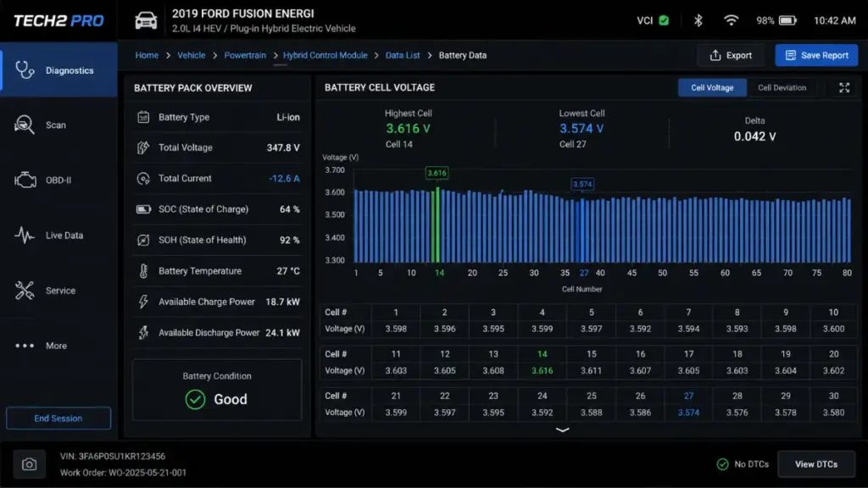Go to Home breadcrumb
The image size is (868, 488).
click(x=147, y=55)
